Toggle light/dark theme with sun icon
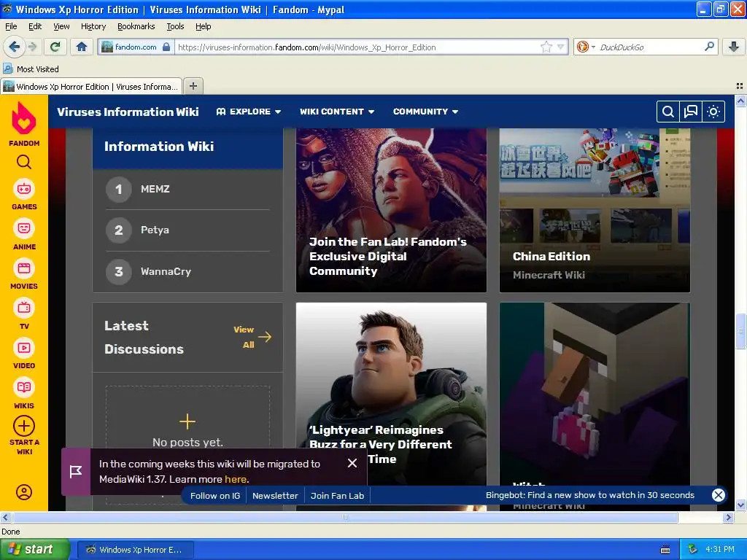The image size is (747, 560). (x=713, y=112)
